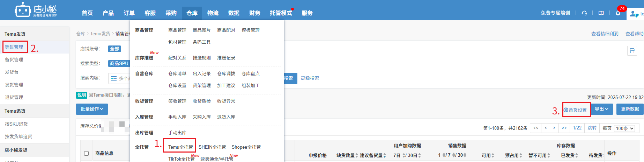644x162 pixels.
Task: Click the 1/22 page indicator
Action: 577,128
